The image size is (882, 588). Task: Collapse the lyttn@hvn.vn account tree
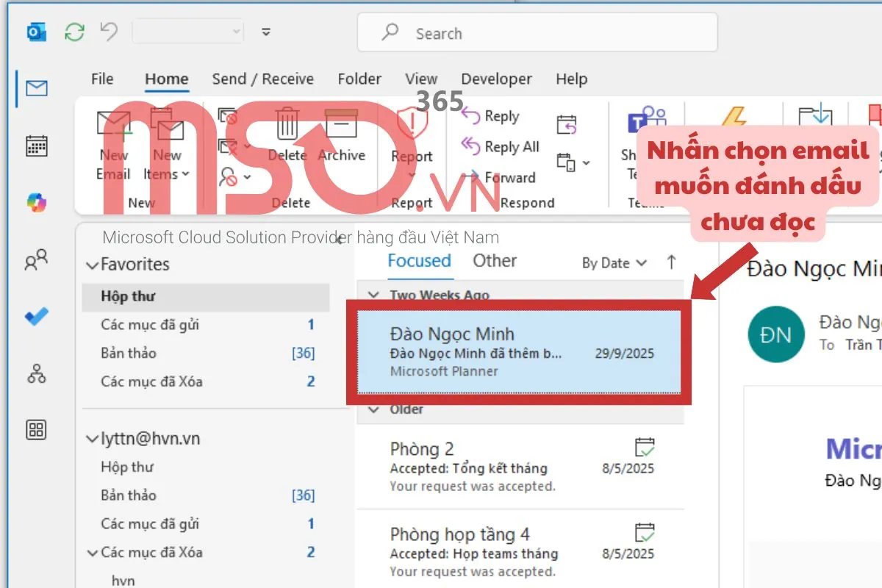(92, 440)
